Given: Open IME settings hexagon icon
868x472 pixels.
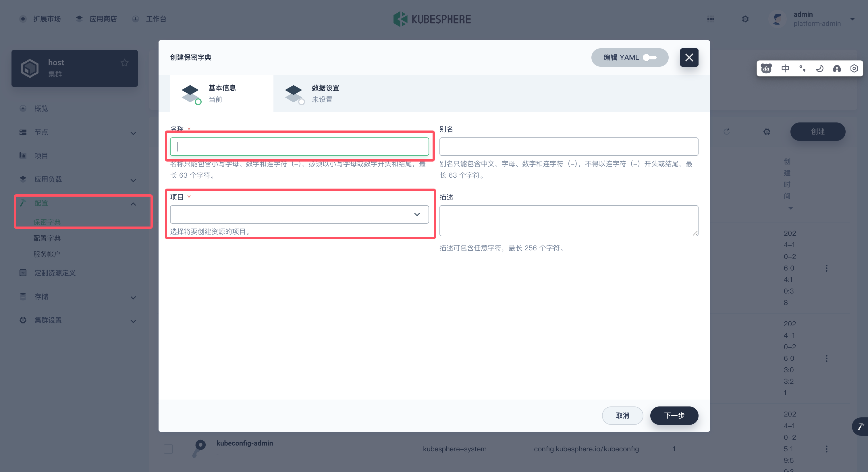Looking at the screenshot, I should point(854,68).
